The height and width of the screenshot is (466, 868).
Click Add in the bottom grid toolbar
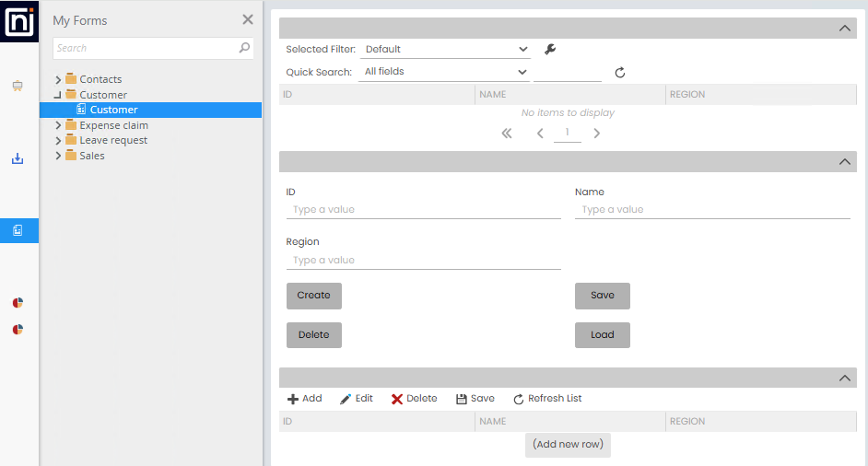point(304,399)
